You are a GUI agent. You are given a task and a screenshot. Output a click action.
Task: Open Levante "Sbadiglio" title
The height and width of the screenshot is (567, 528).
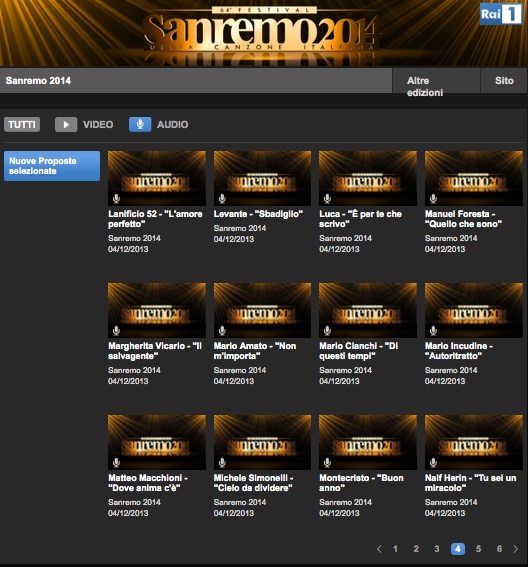tap(258, 214)
